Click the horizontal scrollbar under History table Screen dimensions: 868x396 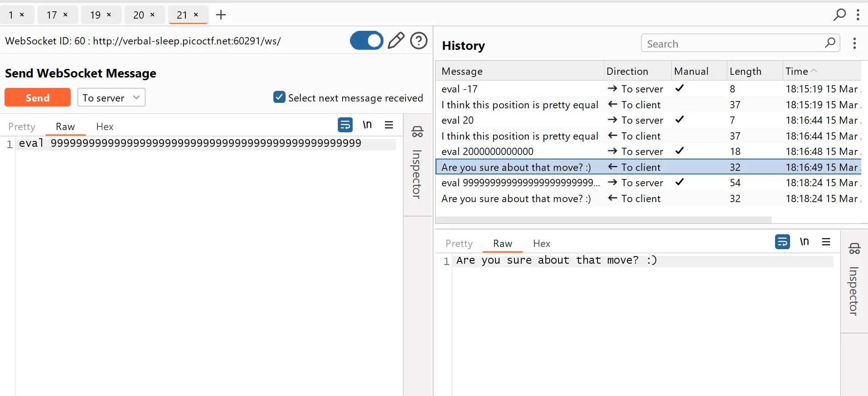coord(603,220)
